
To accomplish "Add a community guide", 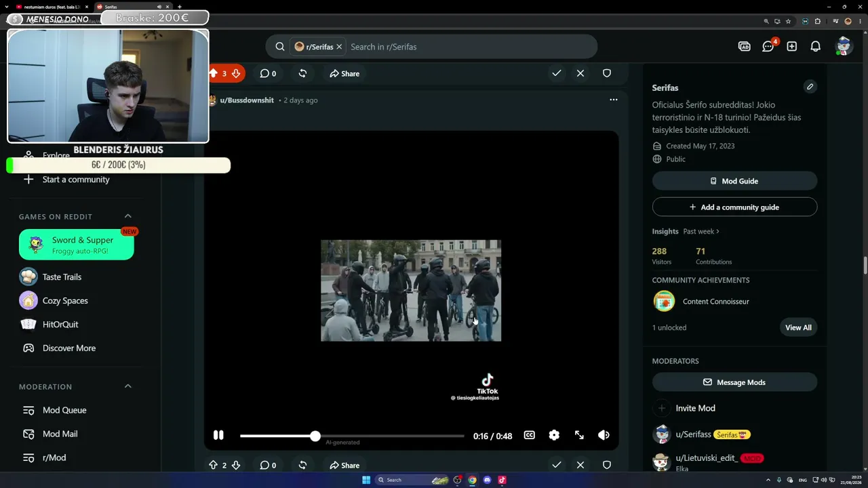I will click(x=734, y=207).
